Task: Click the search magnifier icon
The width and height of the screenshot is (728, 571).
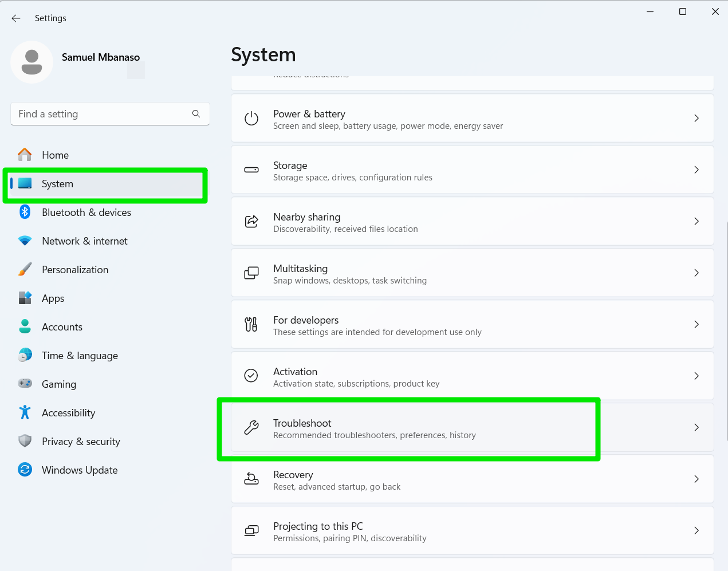Action: tap(196, 114)
